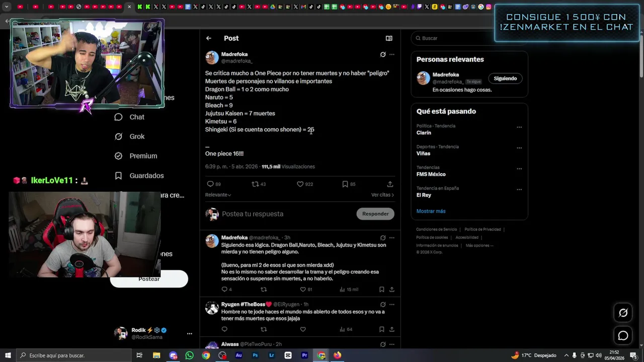Open the FMS México trending topic
This screenshot has height=362, width=644.
[x=431, y=174]
